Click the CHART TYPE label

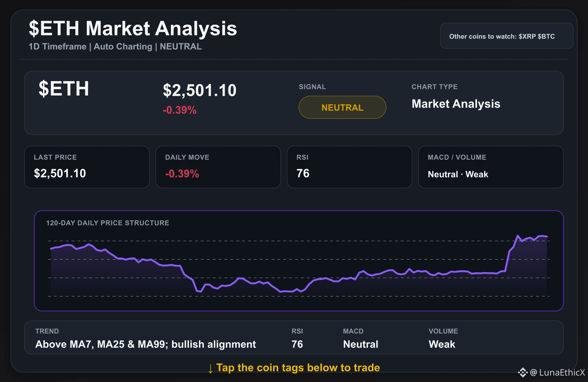[434, 87]
